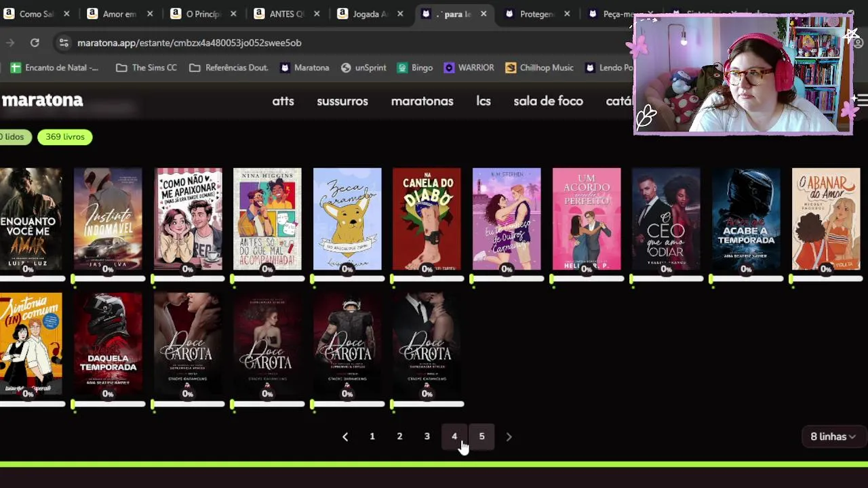Go to page 2
The image size is (868, 488).
tap(399, 436)
